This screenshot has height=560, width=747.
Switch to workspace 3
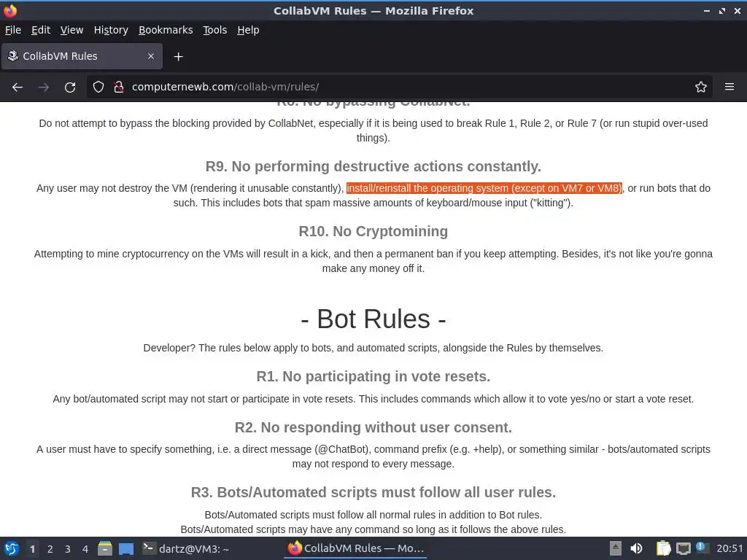click(68, 549)
